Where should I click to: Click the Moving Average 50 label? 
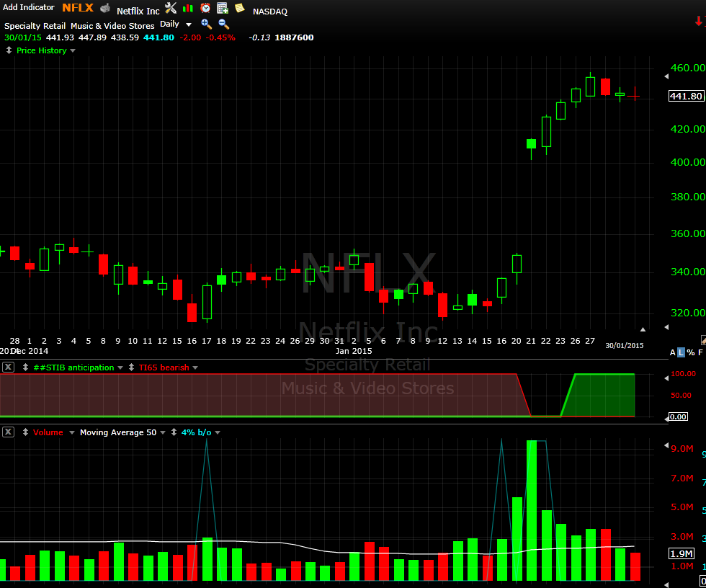tap(118, 432)
